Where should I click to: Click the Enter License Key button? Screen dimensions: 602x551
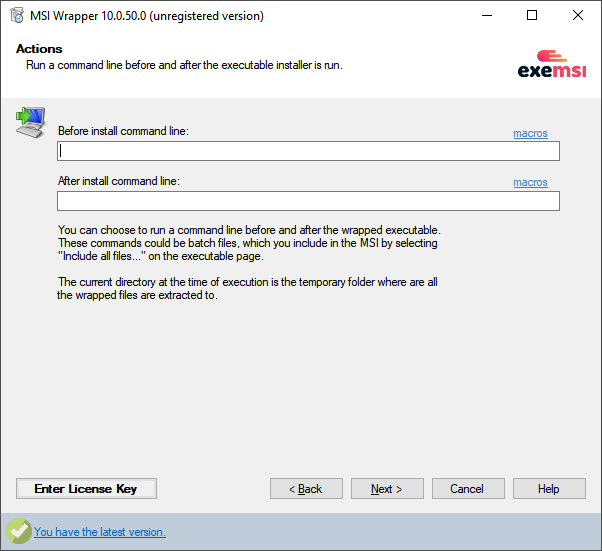click(86, 488)
